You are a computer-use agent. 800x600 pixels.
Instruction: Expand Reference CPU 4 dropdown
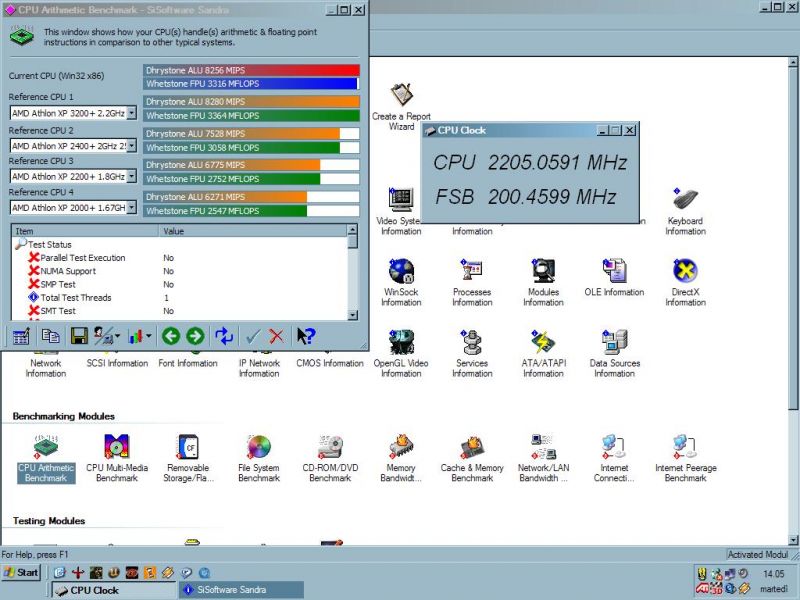tap(132, 208)
